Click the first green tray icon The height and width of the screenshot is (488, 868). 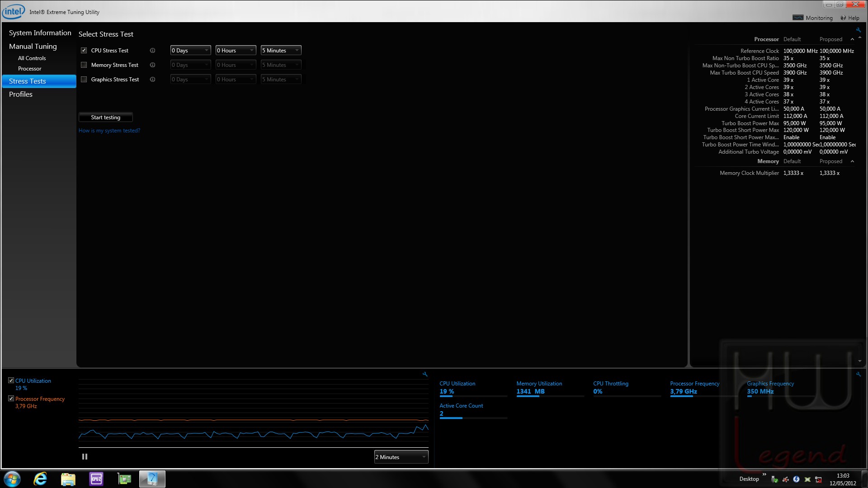774,479
